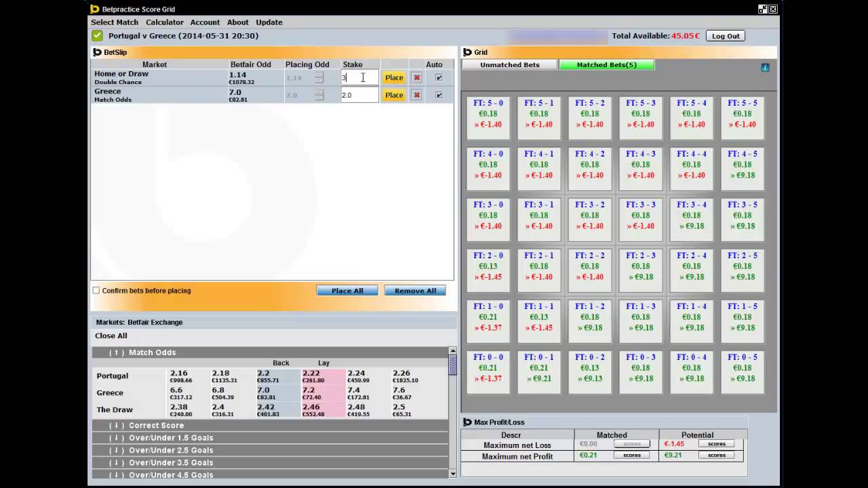Viewport: 868px width, 488px height.
Task: Click the BetSlip panel header icon
Action: point(98,52)
